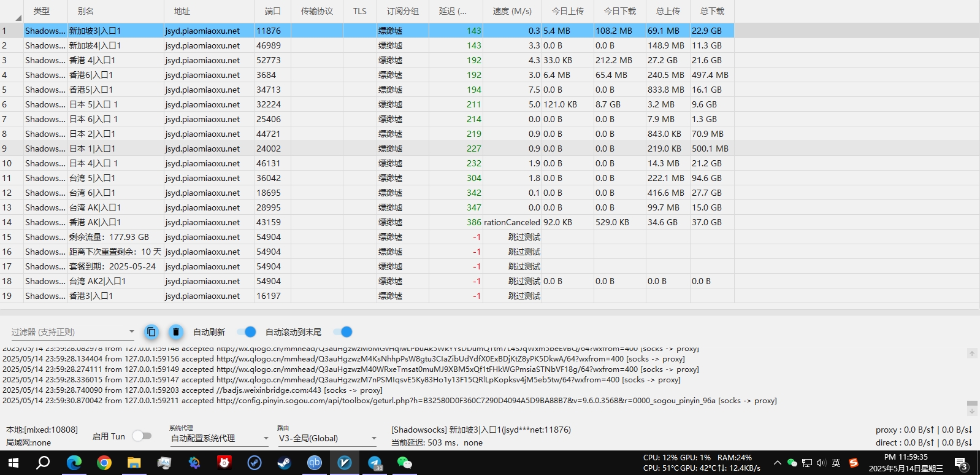Viewport: 980px width, 475px height.
Task: Enable the 启用 Tun switch
Action: pos(142,436)
